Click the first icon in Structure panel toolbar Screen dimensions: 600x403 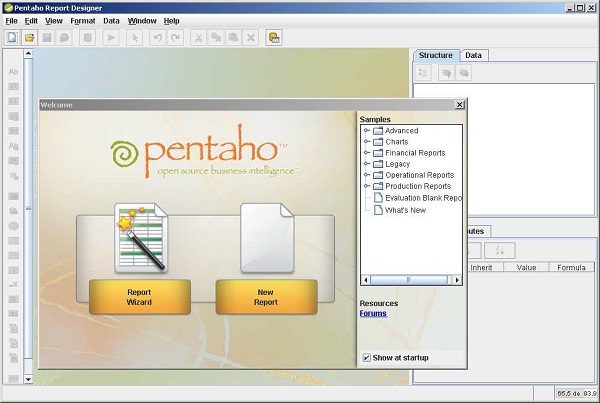(423, 72)
